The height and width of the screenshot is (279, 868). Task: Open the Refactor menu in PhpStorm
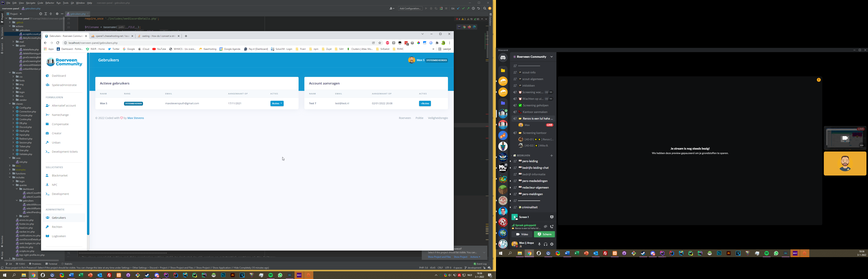point(50,3)
